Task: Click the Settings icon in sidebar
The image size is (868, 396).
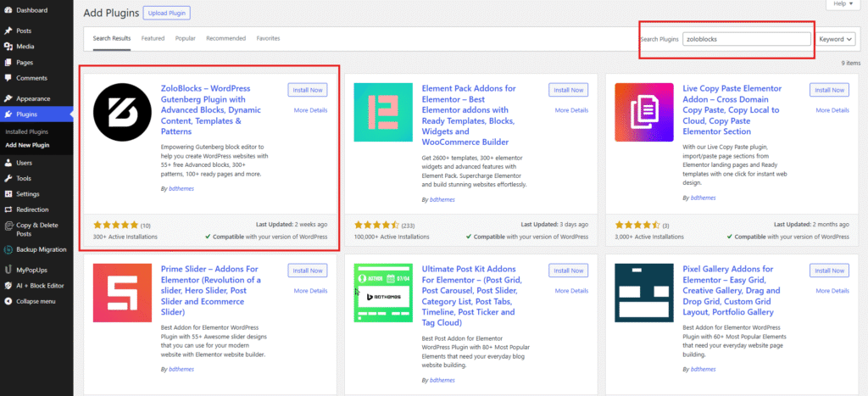Action: tap(8, 194)
